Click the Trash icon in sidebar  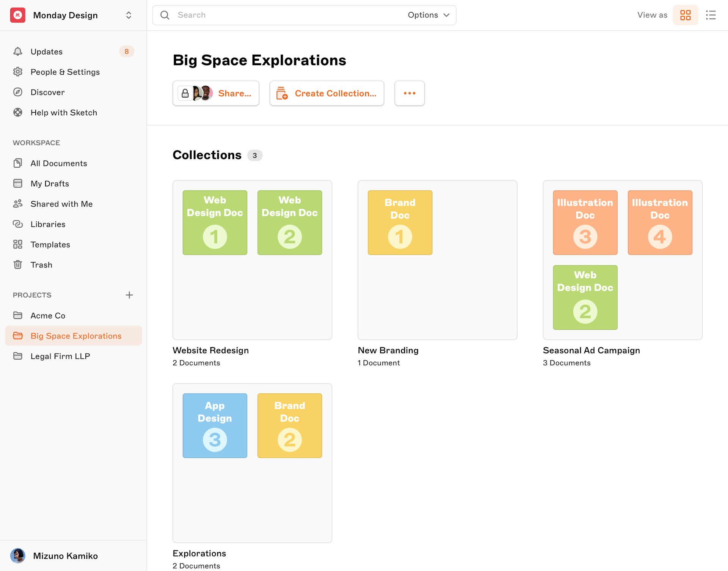pos(18,264)
